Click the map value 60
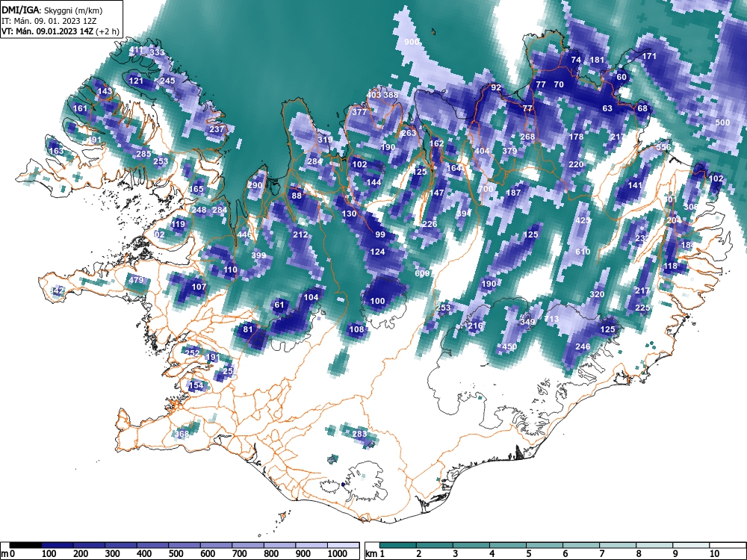 (622, 77)
